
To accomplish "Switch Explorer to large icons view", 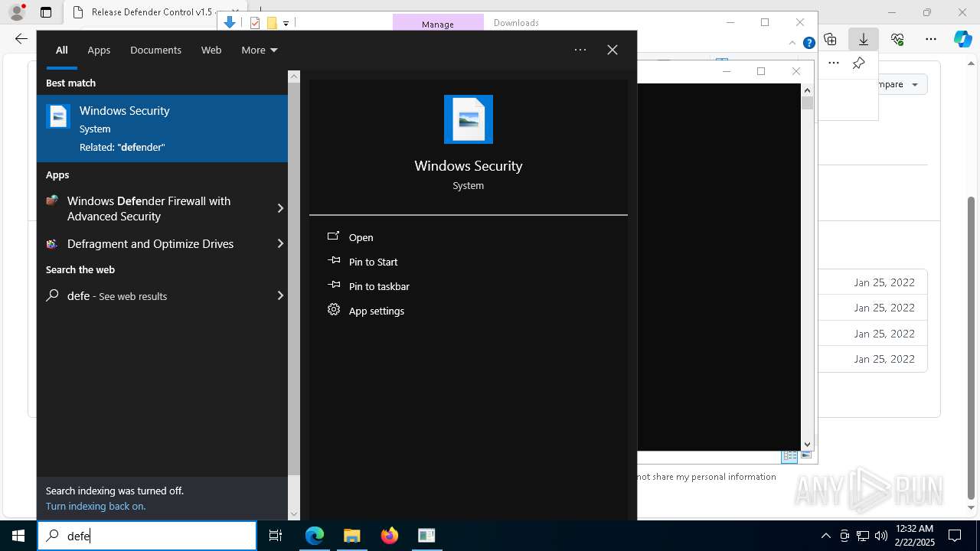I will click(x=805, y=455).
